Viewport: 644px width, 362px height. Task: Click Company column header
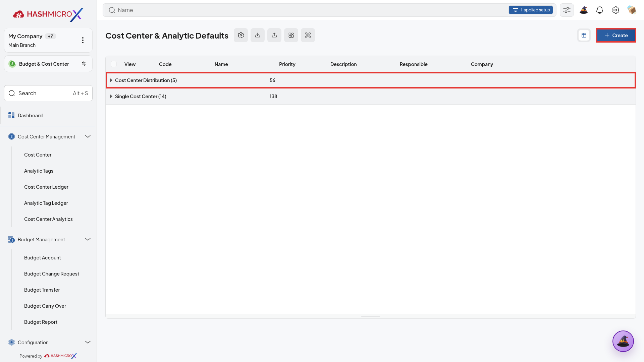pyautogui.click(x=482, y=64)
